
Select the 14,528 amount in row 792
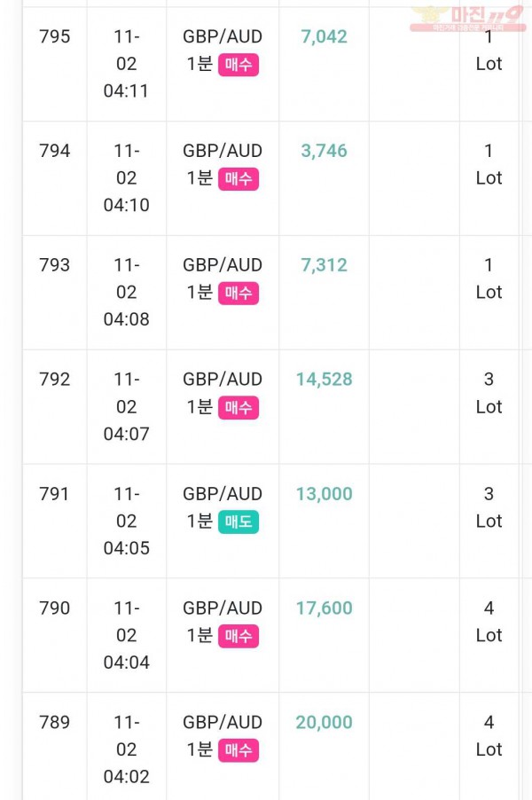click(x=324, y=380)
